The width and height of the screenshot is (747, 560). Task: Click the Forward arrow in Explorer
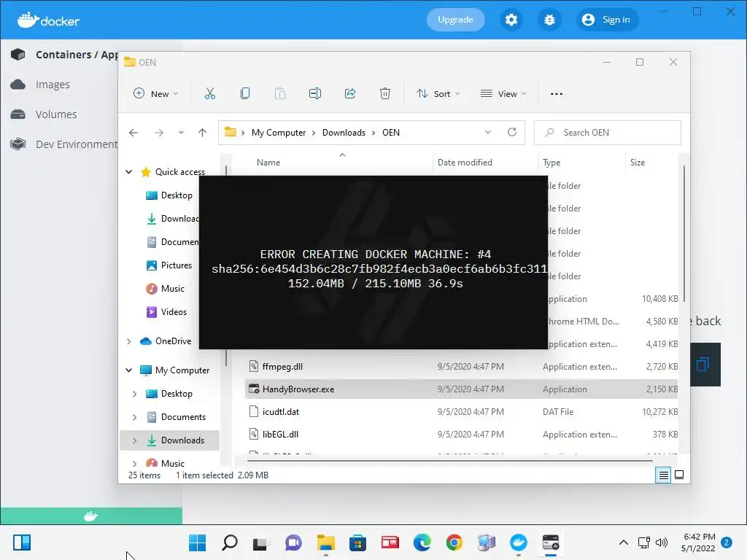coord(158,133)
